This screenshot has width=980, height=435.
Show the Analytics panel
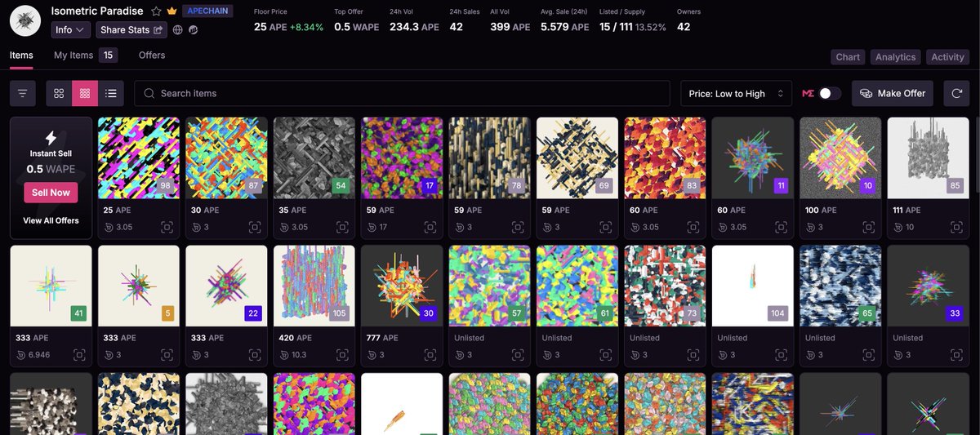[896, 57]
